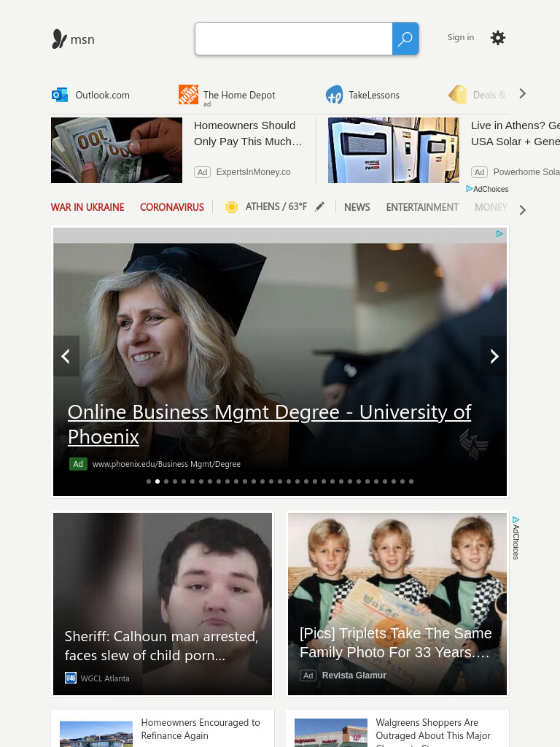
Task: Select the first carousel dot
Action: point(149,481)
